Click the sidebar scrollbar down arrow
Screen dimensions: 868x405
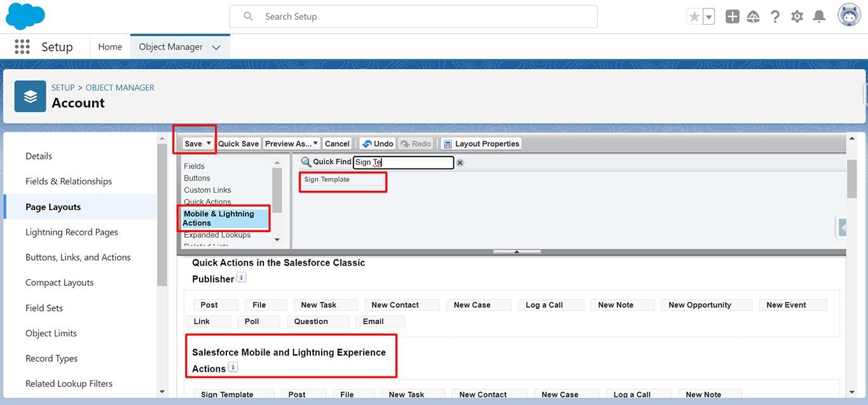(162, 392)
